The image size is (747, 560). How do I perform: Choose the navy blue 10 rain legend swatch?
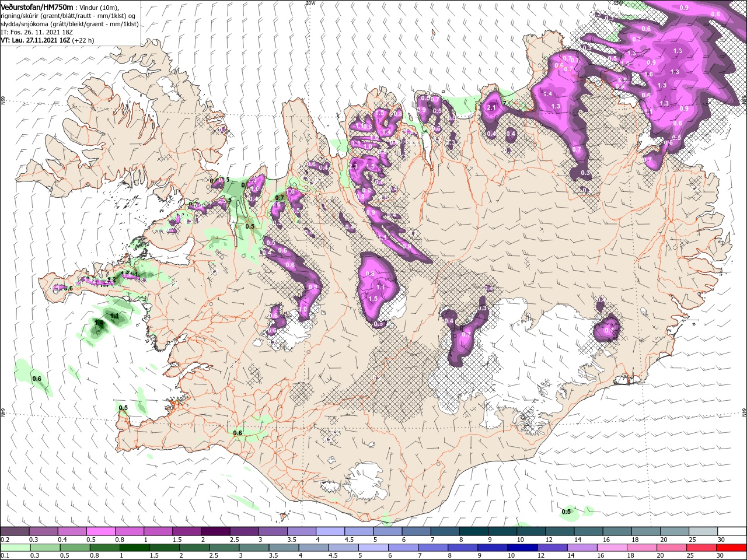(522, 548)
